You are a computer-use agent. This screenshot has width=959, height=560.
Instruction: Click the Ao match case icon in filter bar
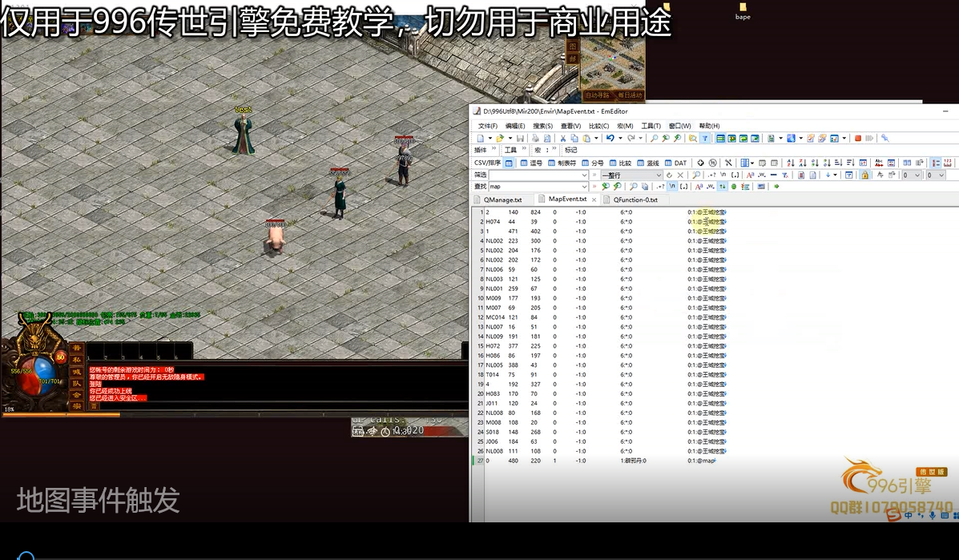[751, 175]
